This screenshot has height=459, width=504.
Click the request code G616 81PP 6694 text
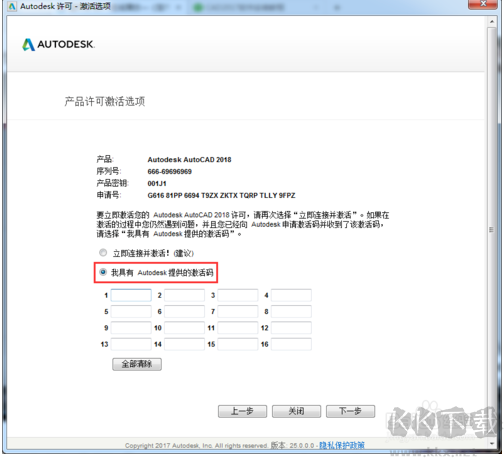221,195
